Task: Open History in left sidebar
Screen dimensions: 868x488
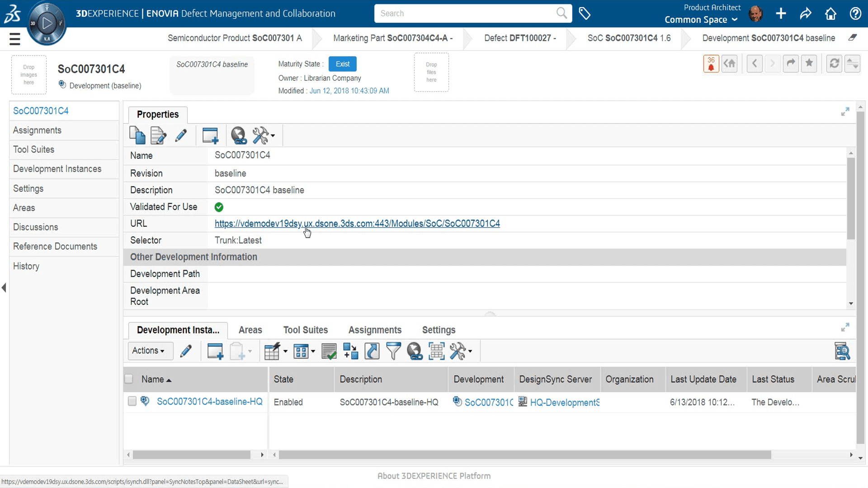Action: click(x=64, y=266)
